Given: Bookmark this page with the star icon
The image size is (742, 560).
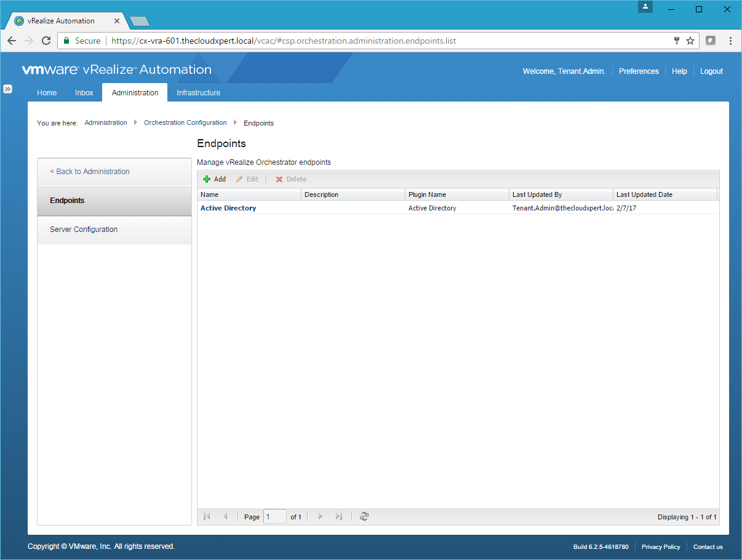Looking at the screenshot, I should click(690, 41).
